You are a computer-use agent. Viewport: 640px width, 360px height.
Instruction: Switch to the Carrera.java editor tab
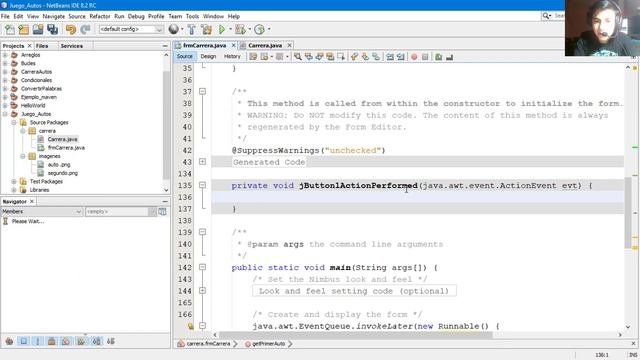(x=265, y=45)
